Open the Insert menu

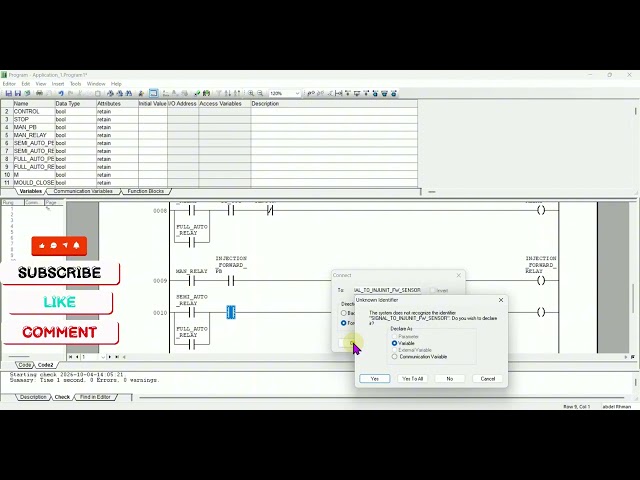click(x=58, y=84)
